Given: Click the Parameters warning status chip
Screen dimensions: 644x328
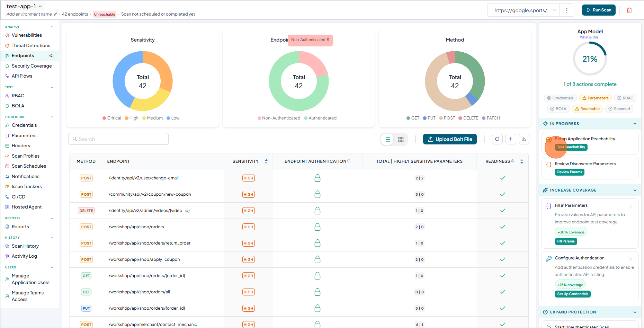Looking at the screenshot, I should (595, 98).
